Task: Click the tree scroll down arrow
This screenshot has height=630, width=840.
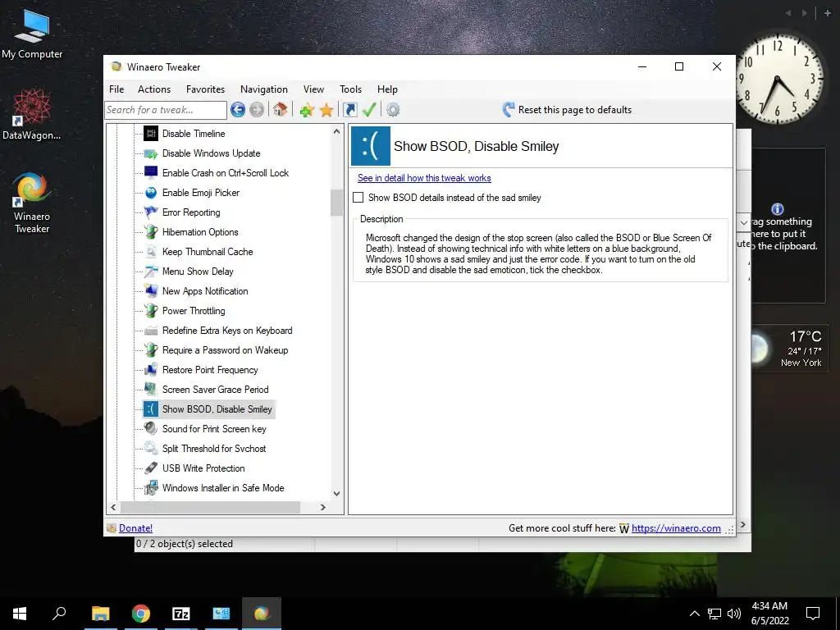Action: [x=336, y=493]
